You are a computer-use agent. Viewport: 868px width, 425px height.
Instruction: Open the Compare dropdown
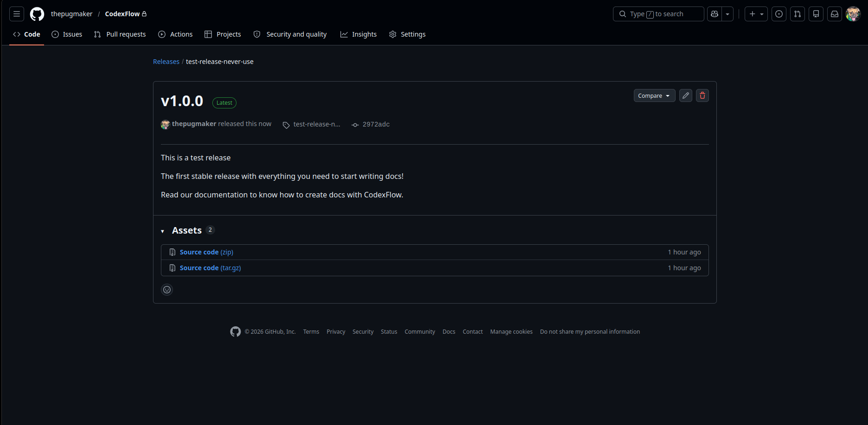pyautogui.click(x=654, y=95)
